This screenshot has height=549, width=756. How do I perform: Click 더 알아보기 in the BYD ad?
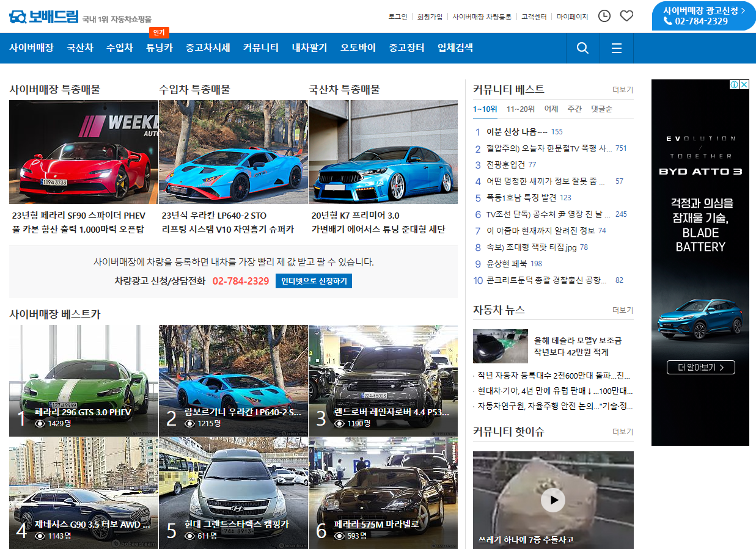700,368
